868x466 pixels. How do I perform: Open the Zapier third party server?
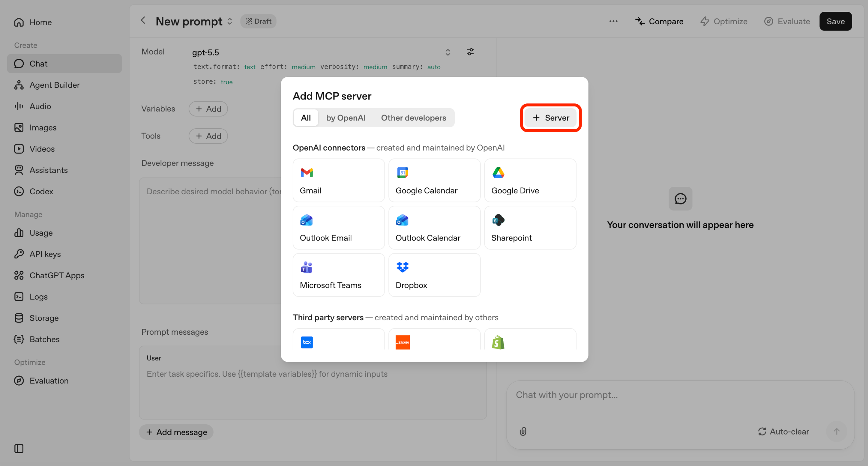(x=434, y=339)
